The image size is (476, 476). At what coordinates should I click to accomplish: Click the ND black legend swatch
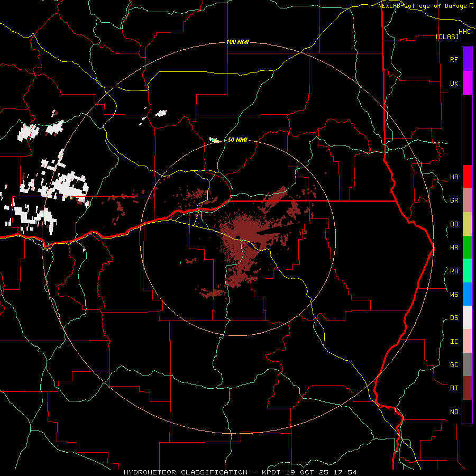click(x=467, y=411)
